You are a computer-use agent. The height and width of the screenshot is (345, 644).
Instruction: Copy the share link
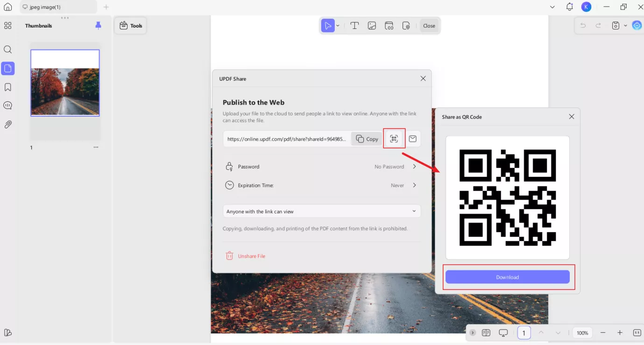(x=367, y=139)
